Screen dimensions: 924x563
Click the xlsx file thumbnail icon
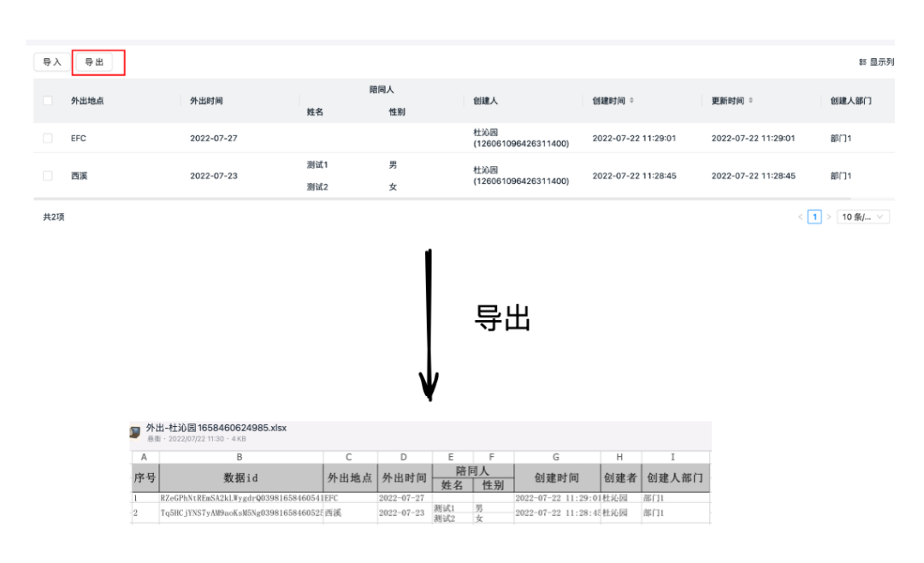(135, 432)
